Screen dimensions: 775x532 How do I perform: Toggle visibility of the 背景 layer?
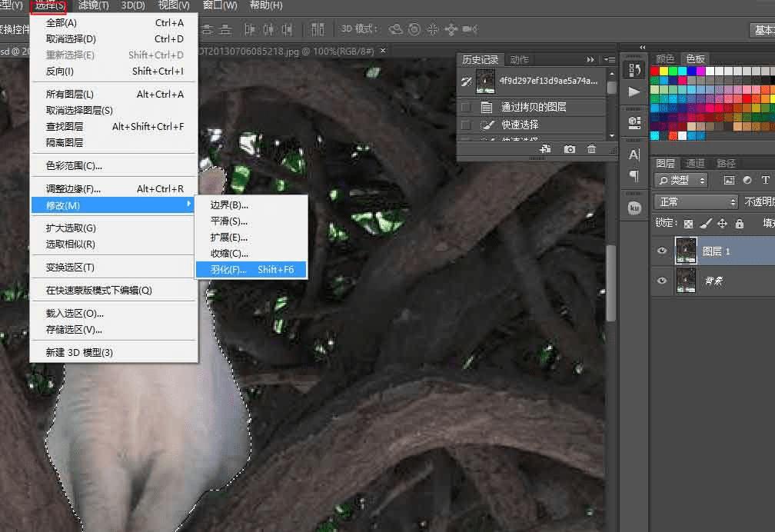662,281
